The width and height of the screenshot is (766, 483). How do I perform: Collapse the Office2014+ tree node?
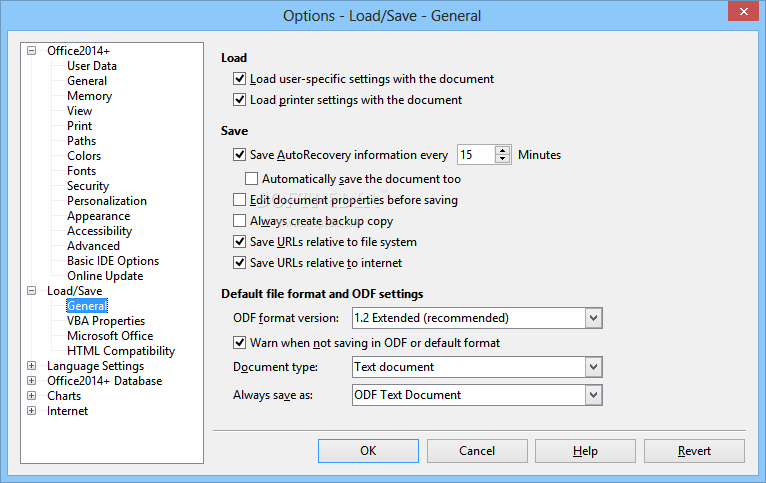32,51
